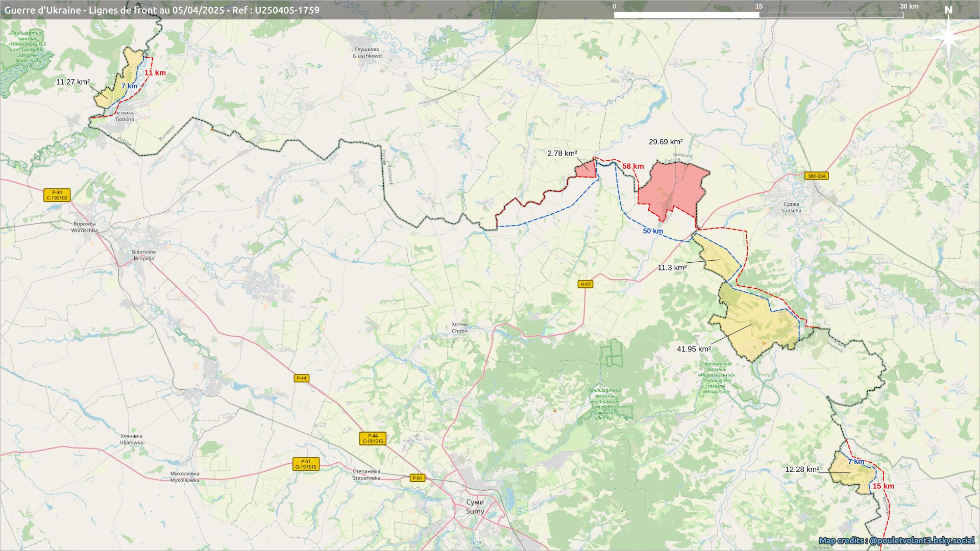The height and width of the screenshot is (551, 980).
Task: Click the Monastirs'kij reserve label
Action: 28,49
